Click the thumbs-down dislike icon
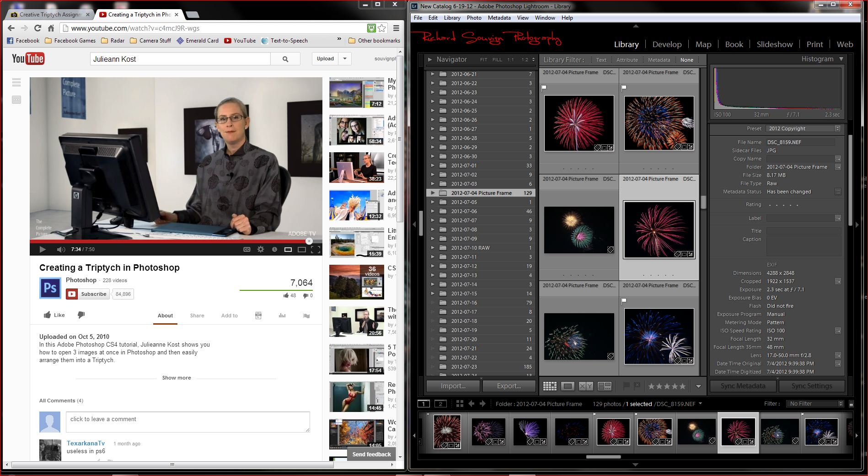Screen dimensions: 868x476 (x=81, y=315)
